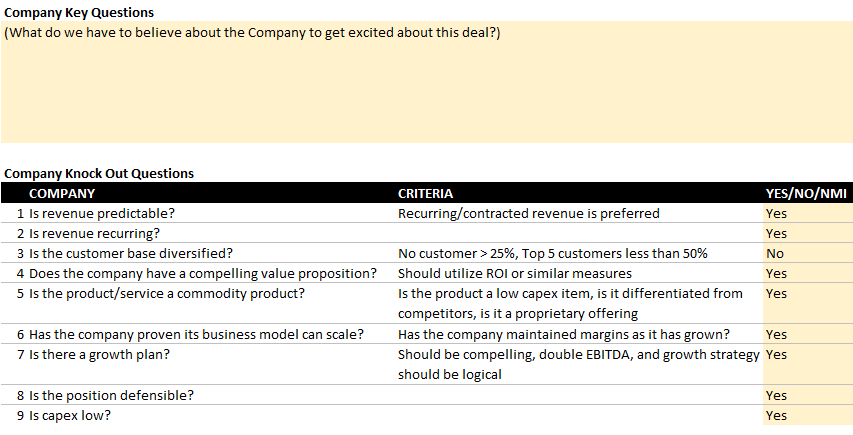Select criteria about maintained margins as grown

click(x=564, y=334)
